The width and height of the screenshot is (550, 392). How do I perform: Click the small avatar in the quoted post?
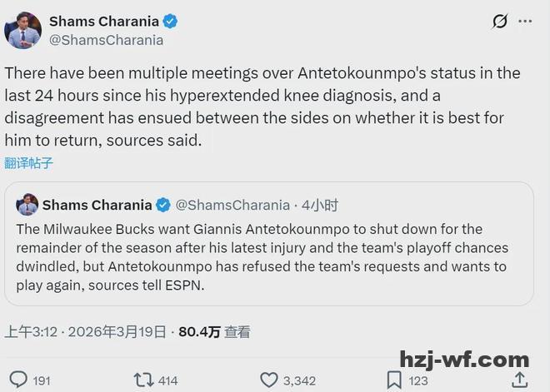(x=27, y=205)
